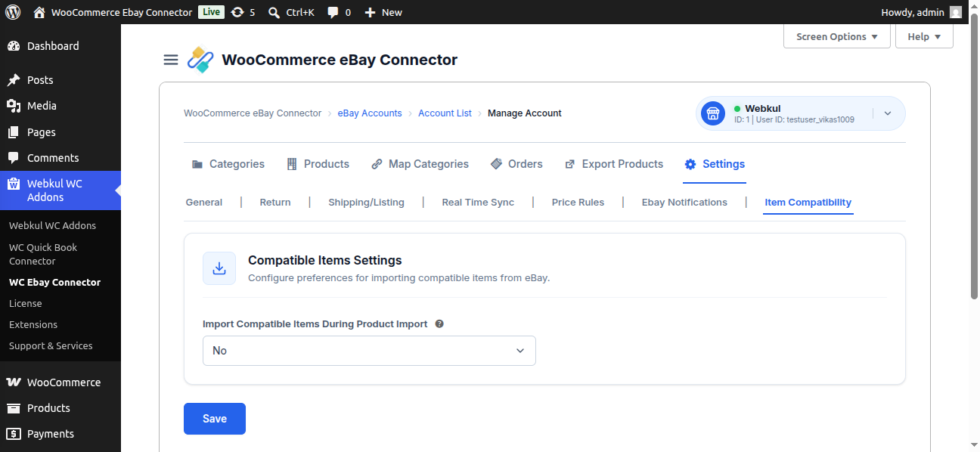Click the WooCommerce icon in sidebar
This screenshot has width=980, height=452.
(14, 382)
